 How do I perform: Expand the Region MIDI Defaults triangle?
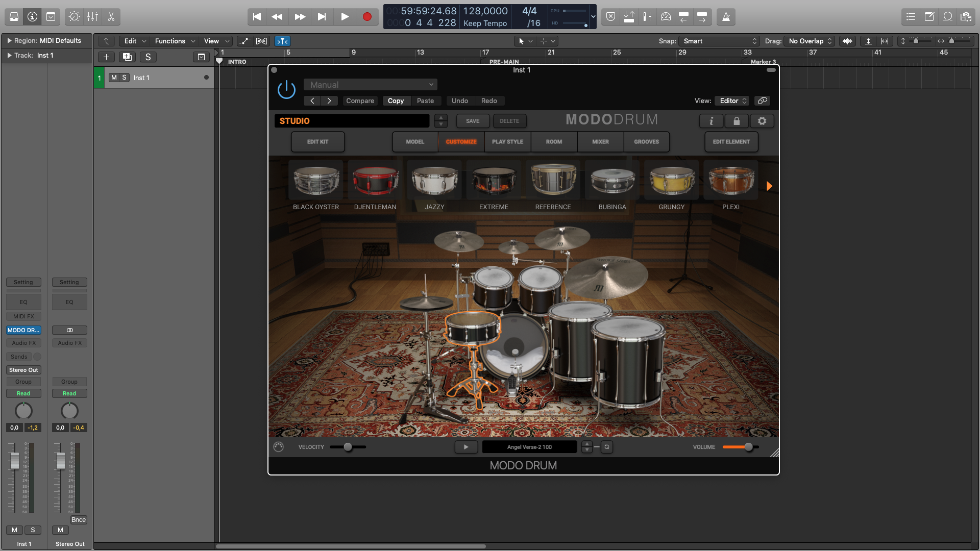click(9, 40)
